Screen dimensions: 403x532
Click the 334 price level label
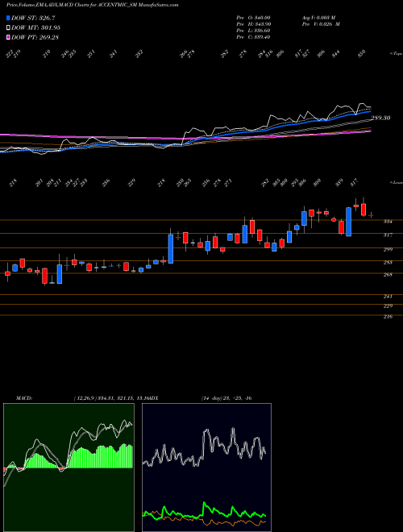coord(388,222)
